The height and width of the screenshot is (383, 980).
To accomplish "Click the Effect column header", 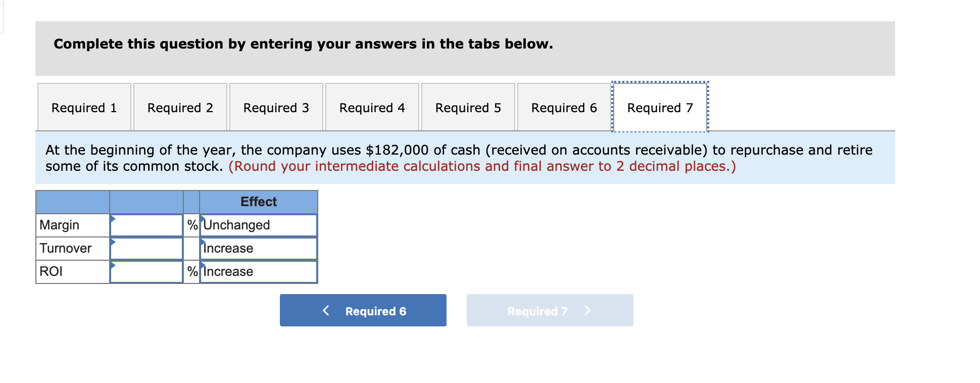I will (x=258, y=202).
